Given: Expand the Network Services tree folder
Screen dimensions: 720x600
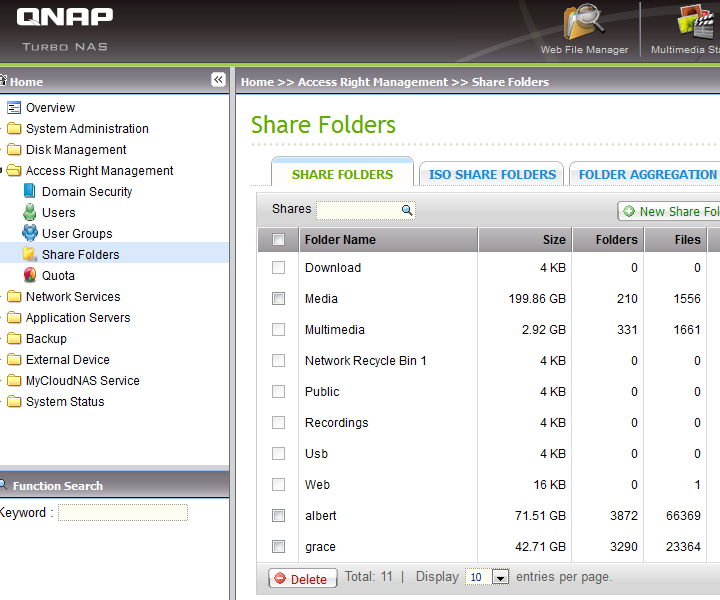Looking at the screenshot, I should pos(14,296).
